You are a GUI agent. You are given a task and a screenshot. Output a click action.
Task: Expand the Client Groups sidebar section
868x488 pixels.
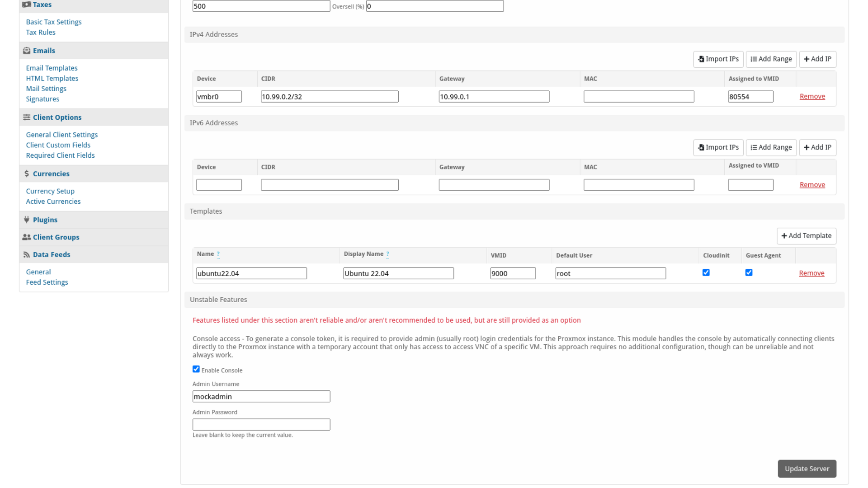tap(94, 237)
